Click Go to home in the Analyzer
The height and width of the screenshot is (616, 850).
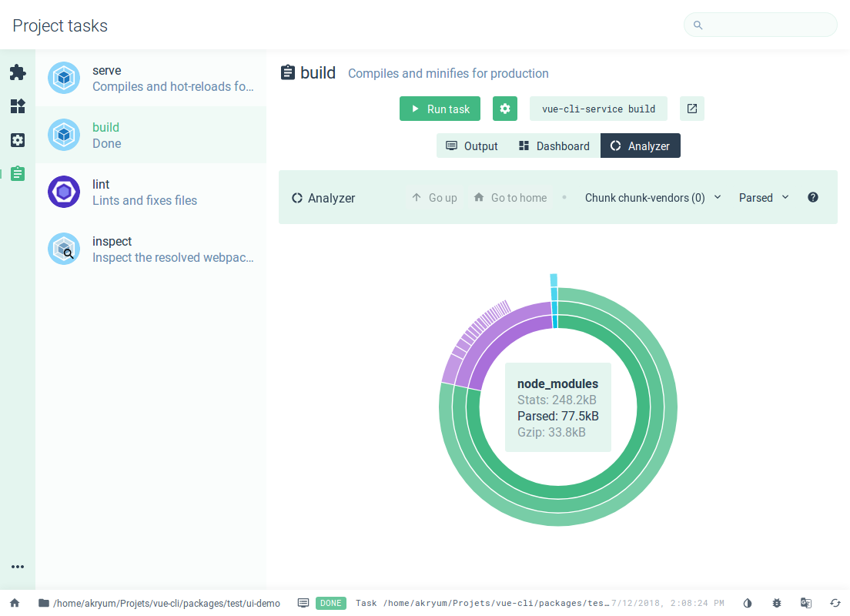tap(510, 197)
